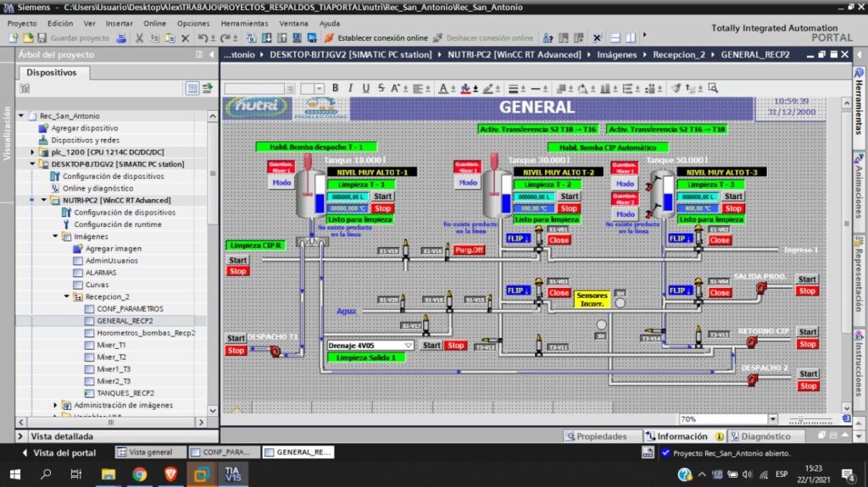Expand Administración de imágenes node

click(x=55, y=405)
